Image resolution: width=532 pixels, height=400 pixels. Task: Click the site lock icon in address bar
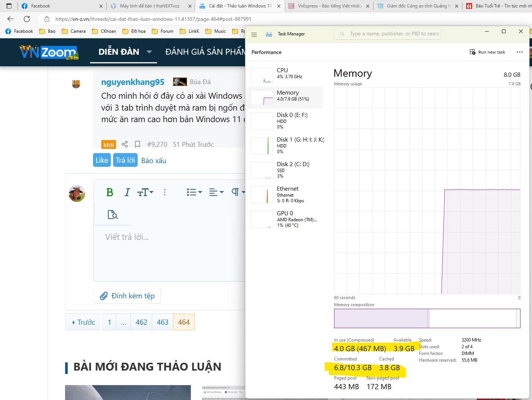pyautogui.click(x=47, y=19)
